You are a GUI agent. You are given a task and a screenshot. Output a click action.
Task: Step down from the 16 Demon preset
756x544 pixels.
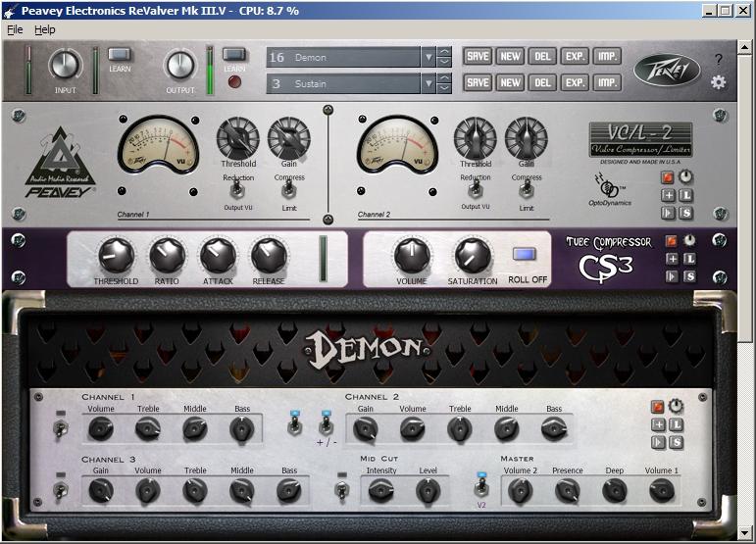pos(444,63)
